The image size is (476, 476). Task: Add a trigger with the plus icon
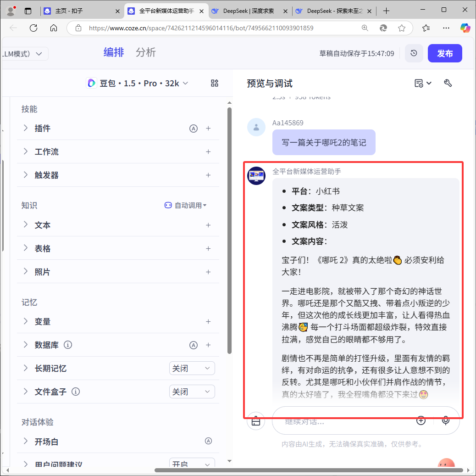208,175
